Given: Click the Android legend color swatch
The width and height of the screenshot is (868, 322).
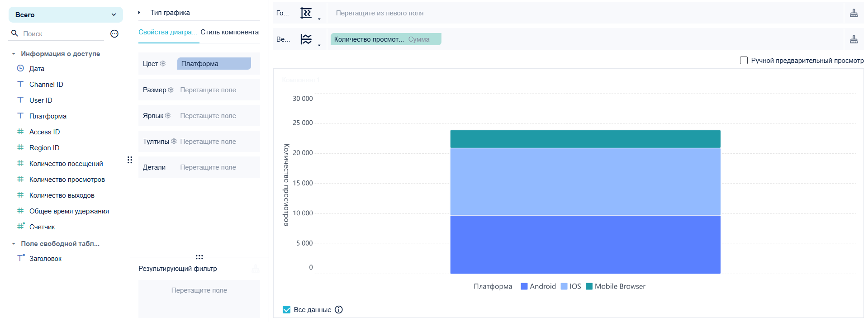Looking at the screenshot, I should (x=524, y=286).
